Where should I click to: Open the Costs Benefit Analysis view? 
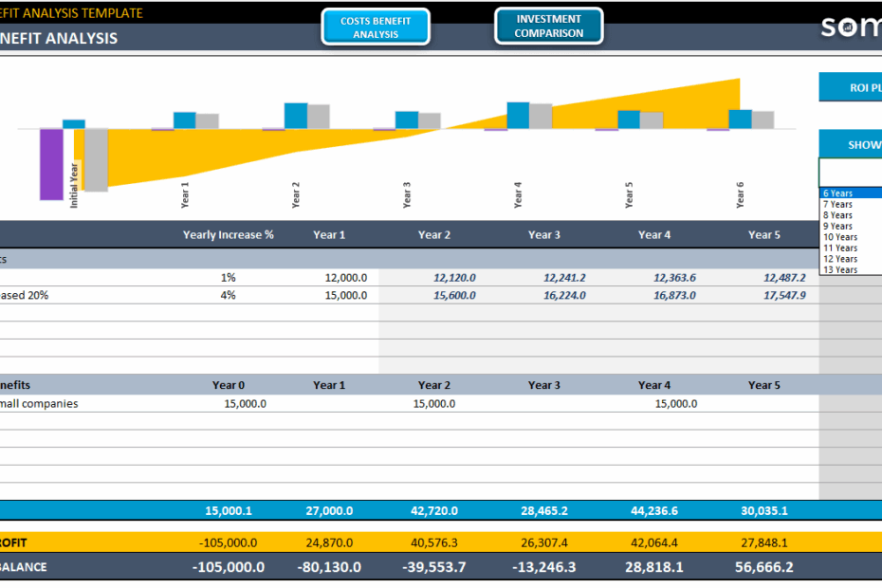point(375,27)
